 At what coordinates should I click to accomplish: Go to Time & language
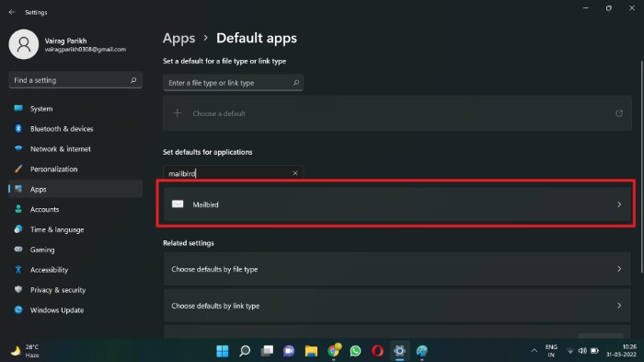pos(75,229)
